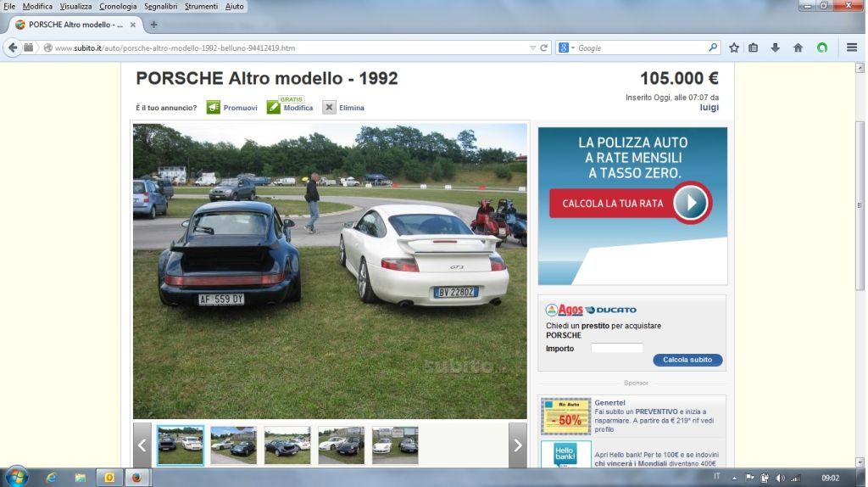Click the address bar URL field

(288, 48)
